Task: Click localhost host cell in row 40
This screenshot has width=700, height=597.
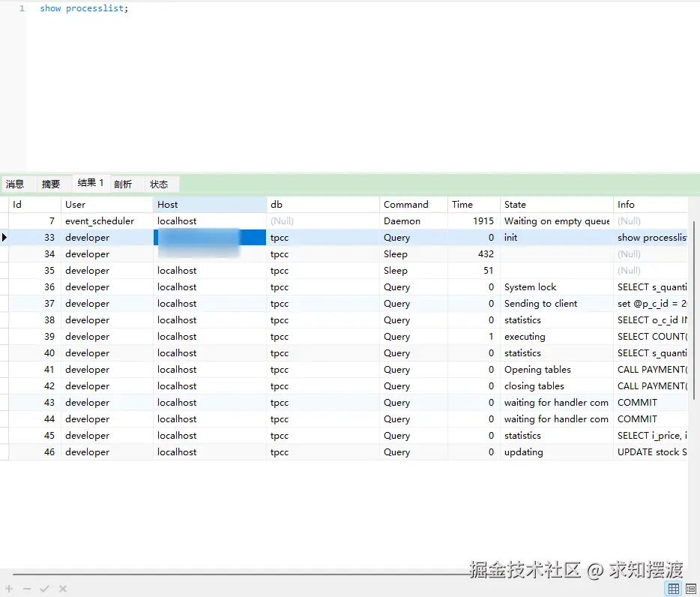Action: [209, 353]
